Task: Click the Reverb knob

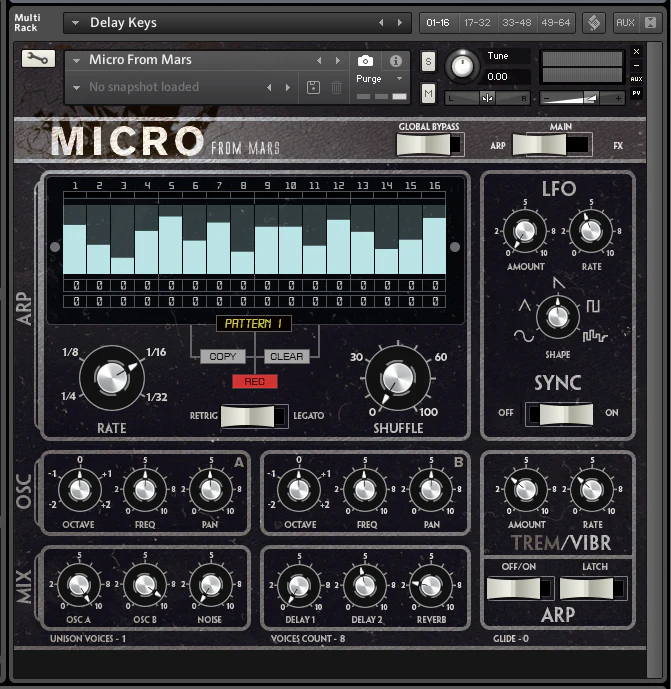Action: (x=431, y=585)
